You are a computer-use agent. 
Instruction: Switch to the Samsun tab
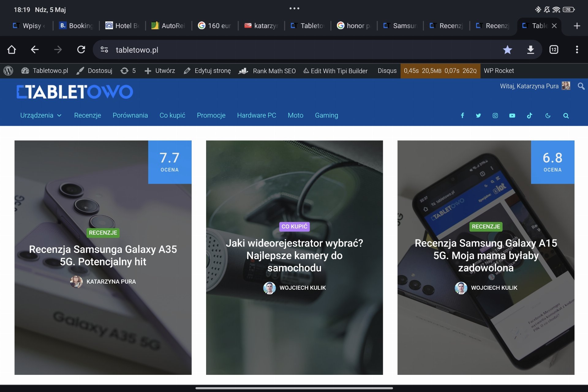[x=400, y=26]
